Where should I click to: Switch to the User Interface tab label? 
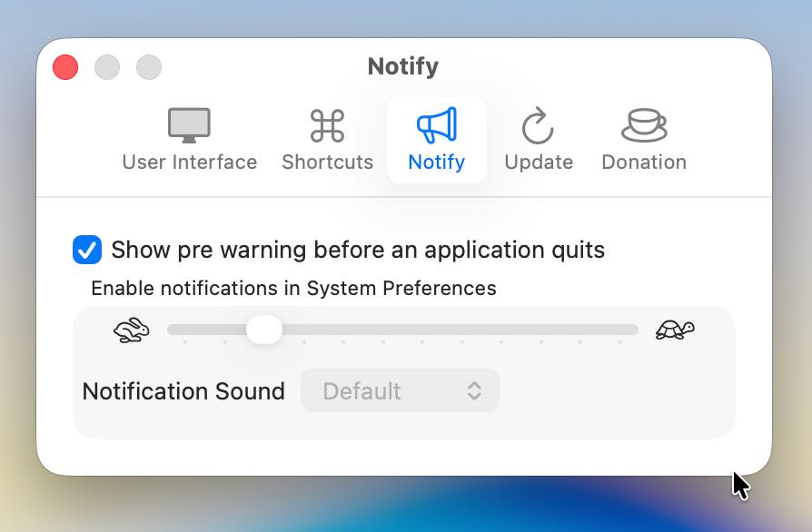click(189, 163)
